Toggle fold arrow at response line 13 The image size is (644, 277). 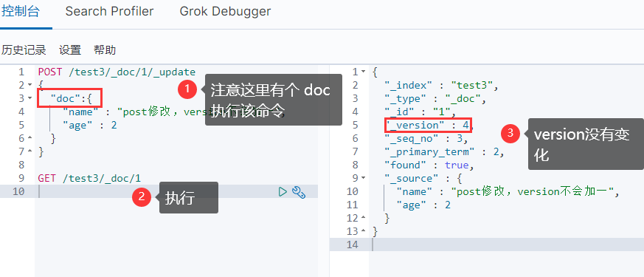point(363,231)
